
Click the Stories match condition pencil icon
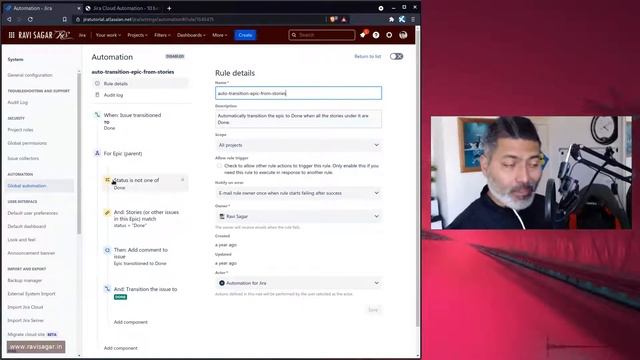pyautogui.click(x=107, y=213)
